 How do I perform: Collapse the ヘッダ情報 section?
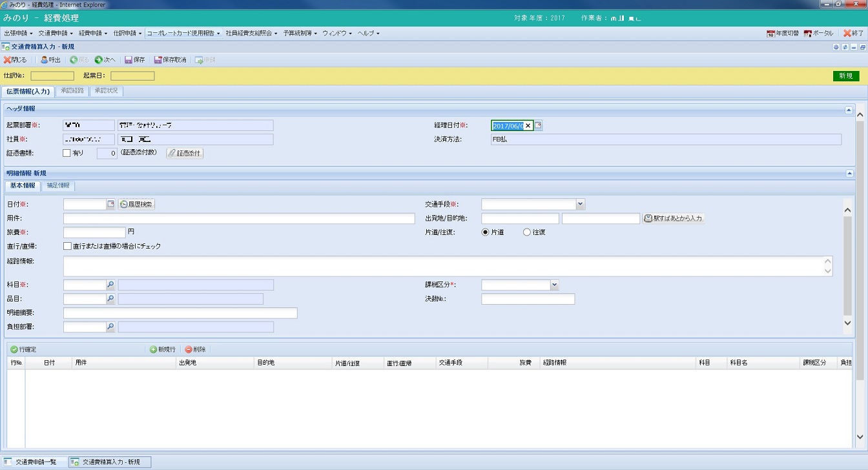click(x=849, y=110)
